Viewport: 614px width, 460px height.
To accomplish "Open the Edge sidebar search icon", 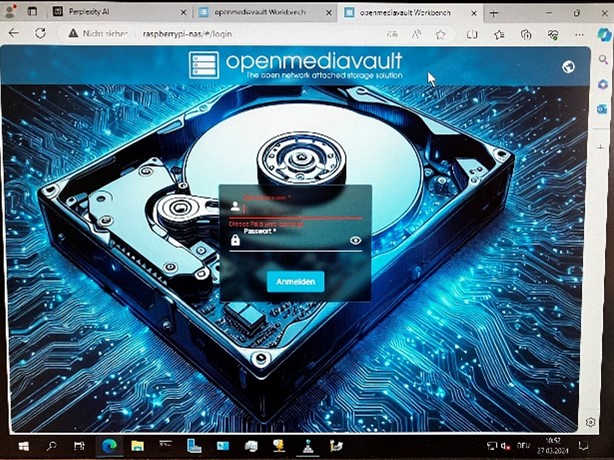I will [603, 60].
